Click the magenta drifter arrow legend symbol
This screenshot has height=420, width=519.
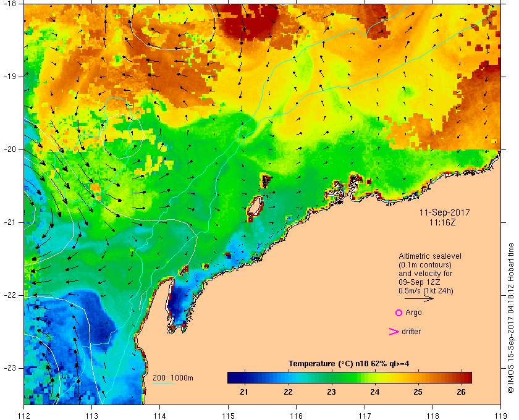[x=394, y=332]
